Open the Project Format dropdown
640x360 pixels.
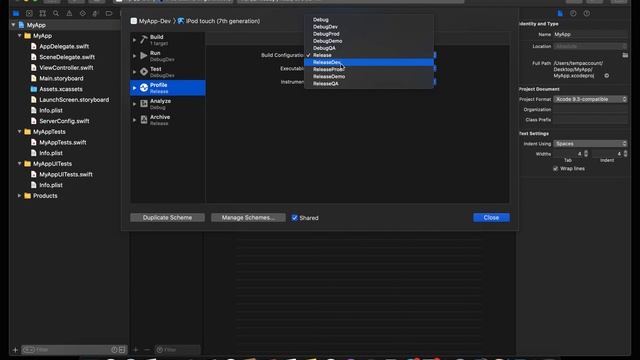590,99
